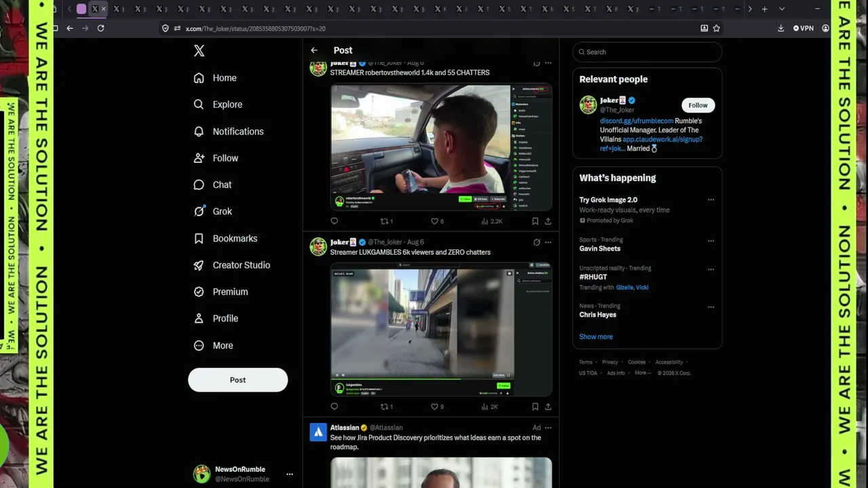Repost the robertovstheworld tweet

click(387, 221)
